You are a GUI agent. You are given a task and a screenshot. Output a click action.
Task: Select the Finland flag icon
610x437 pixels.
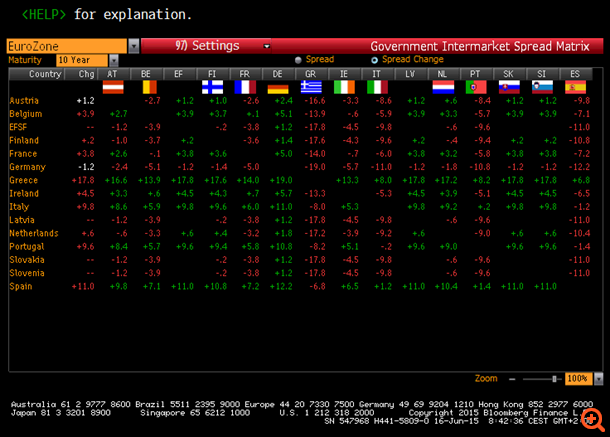[212, 88]
